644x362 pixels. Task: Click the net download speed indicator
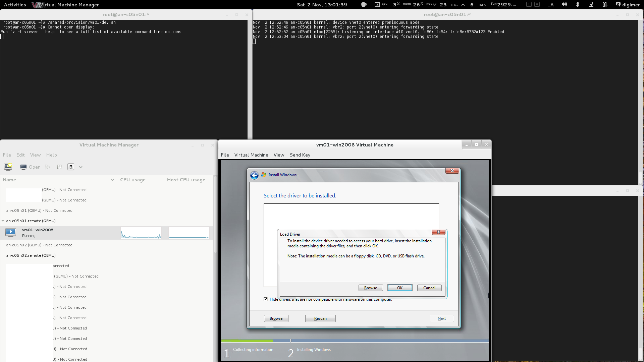[442, 5]
